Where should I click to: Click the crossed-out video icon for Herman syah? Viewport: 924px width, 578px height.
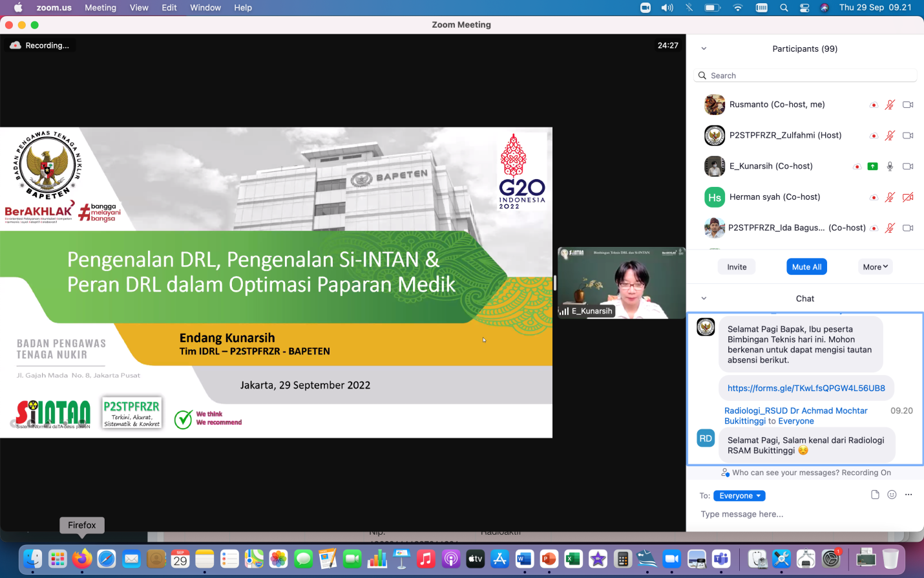click(x=908, y=197)
